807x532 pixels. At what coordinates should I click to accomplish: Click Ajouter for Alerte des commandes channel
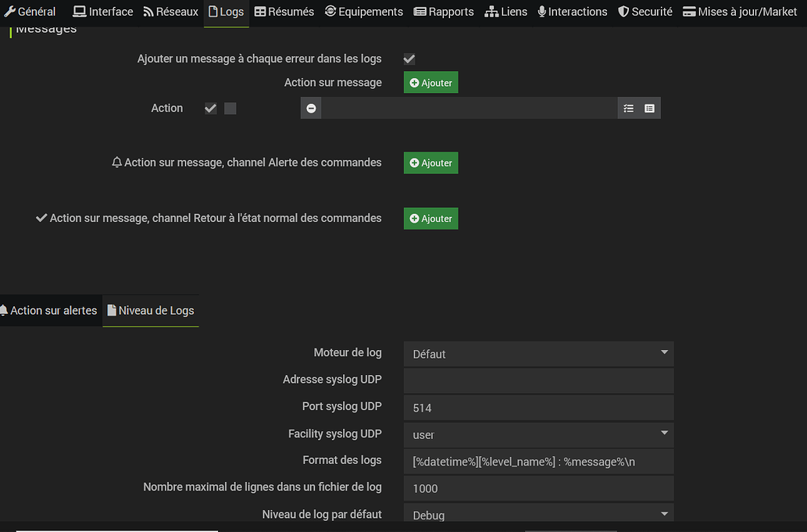click(430, 163)
